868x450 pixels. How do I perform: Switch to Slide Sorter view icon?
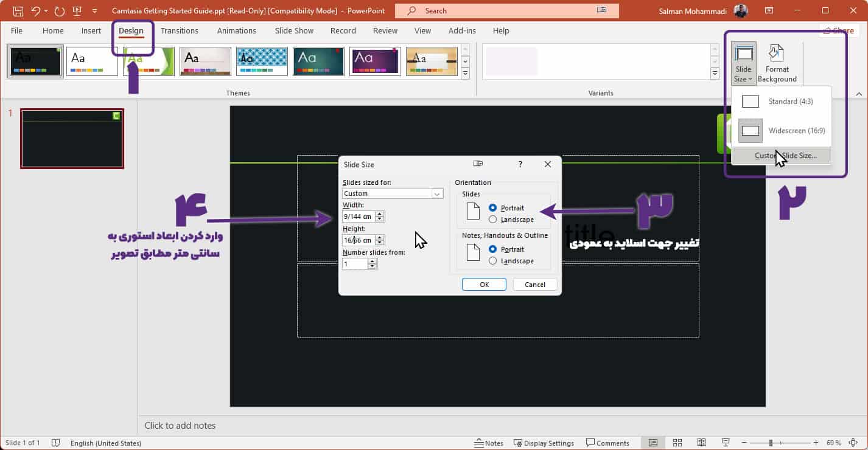pyautogui.click(x=677, y=443)
